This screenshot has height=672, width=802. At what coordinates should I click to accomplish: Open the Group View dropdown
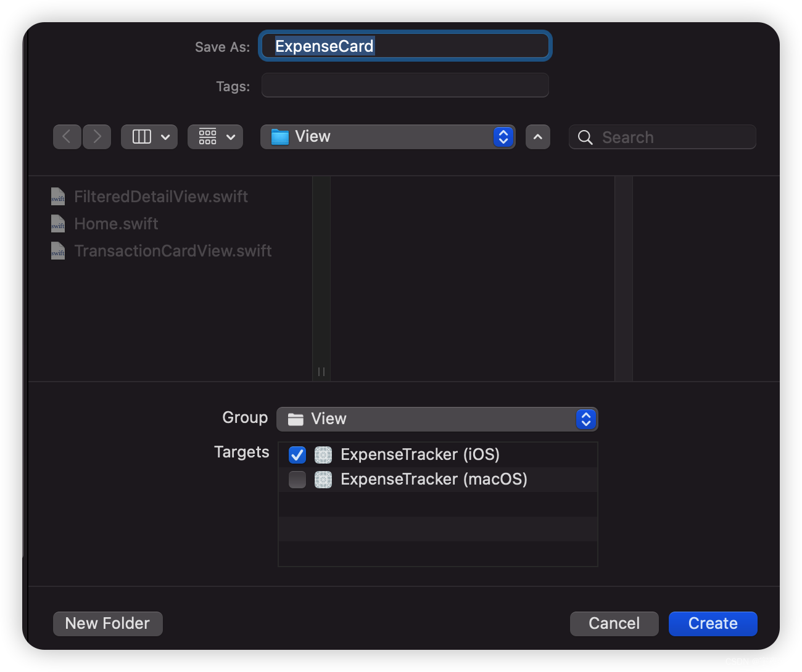coord(437,419)
